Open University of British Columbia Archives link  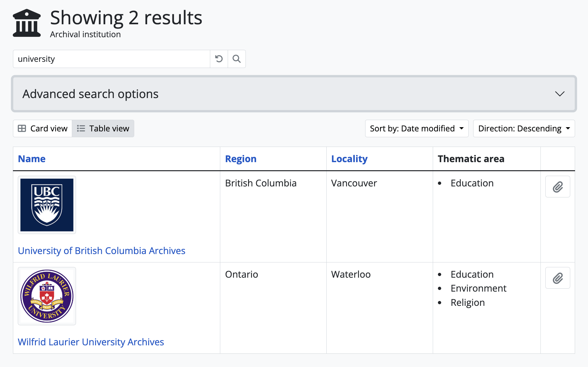(x=102, y=251)
